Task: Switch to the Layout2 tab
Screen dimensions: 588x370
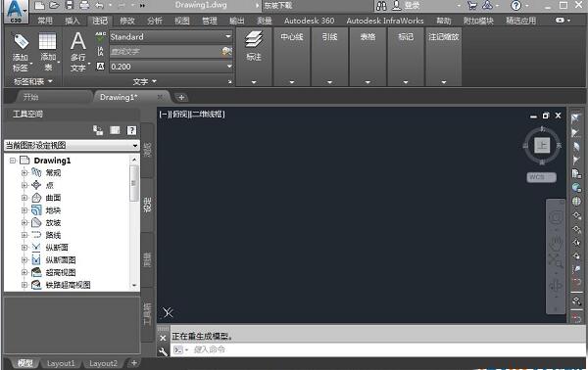Action: point(103,363)
